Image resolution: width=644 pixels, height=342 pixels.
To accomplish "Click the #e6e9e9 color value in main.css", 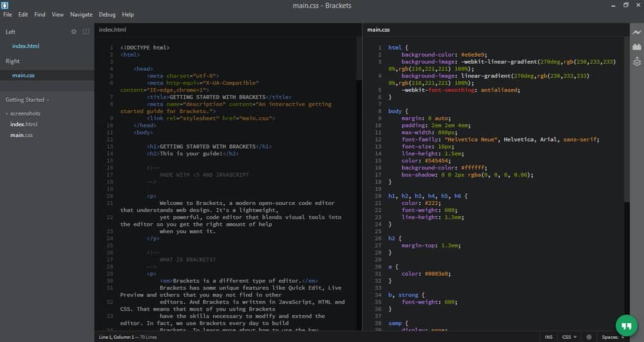I will 474,55.
